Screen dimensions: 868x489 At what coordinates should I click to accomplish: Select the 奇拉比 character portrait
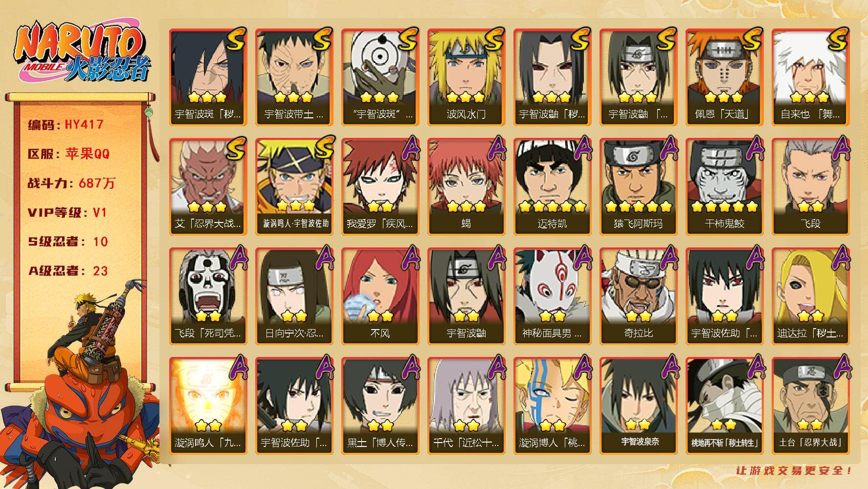coord(638,296)
